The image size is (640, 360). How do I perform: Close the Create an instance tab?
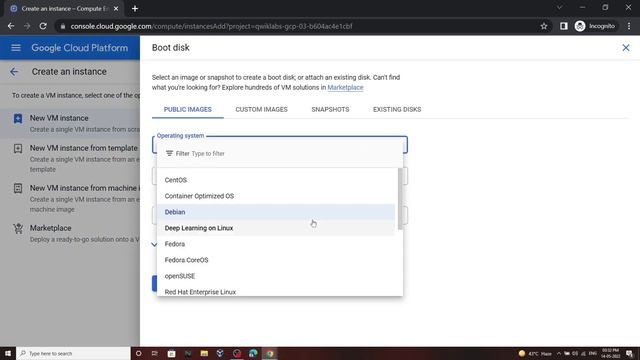(x=116, y=9)
